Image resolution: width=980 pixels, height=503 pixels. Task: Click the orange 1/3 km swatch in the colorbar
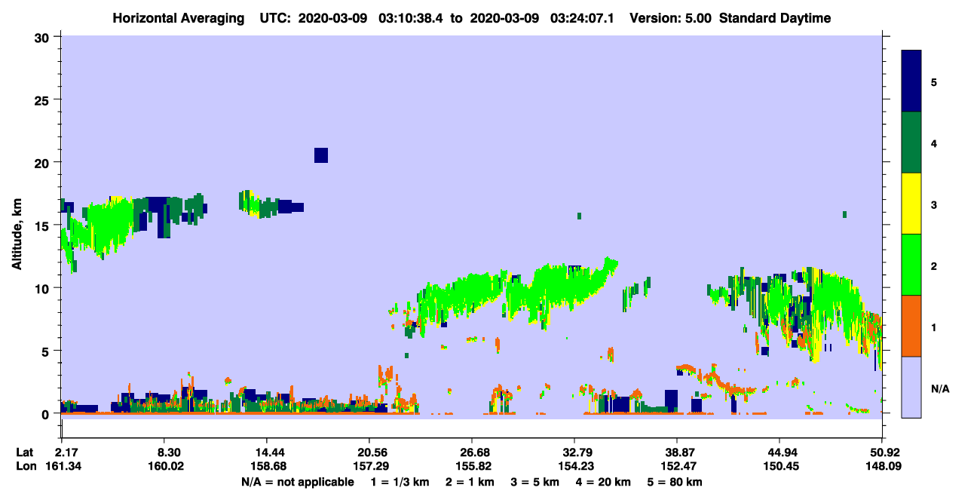click(911, 326)
